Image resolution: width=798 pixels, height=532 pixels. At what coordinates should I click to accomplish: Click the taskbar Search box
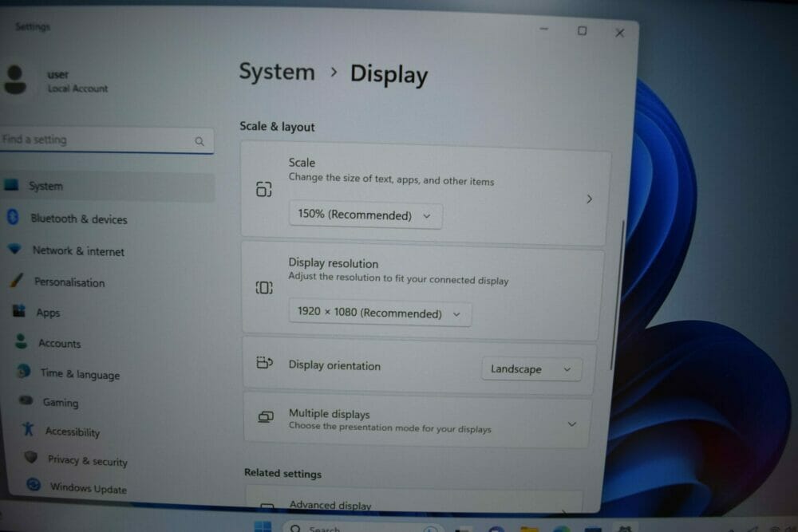(x=363, y=527)
